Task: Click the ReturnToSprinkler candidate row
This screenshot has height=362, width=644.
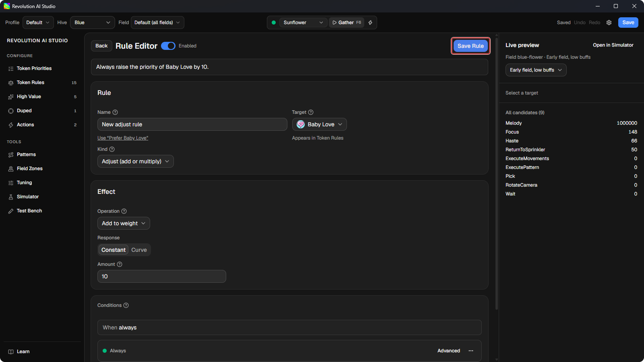Action: (571, 150)
